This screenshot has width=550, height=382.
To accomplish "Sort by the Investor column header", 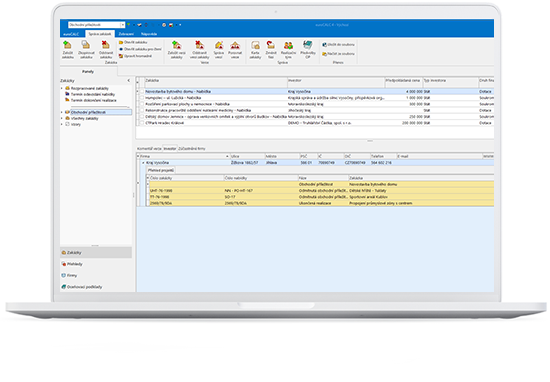I will (x=336, y=82).
